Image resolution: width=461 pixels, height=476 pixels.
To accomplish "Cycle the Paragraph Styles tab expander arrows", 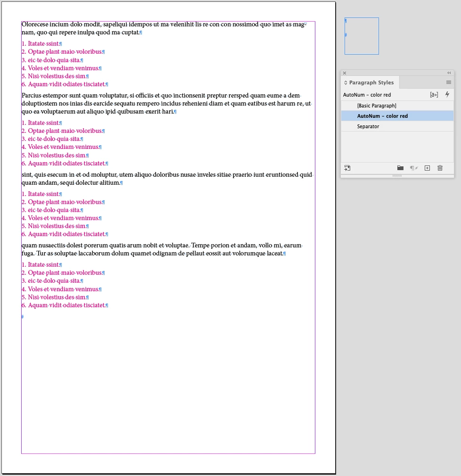I will 346,82.
